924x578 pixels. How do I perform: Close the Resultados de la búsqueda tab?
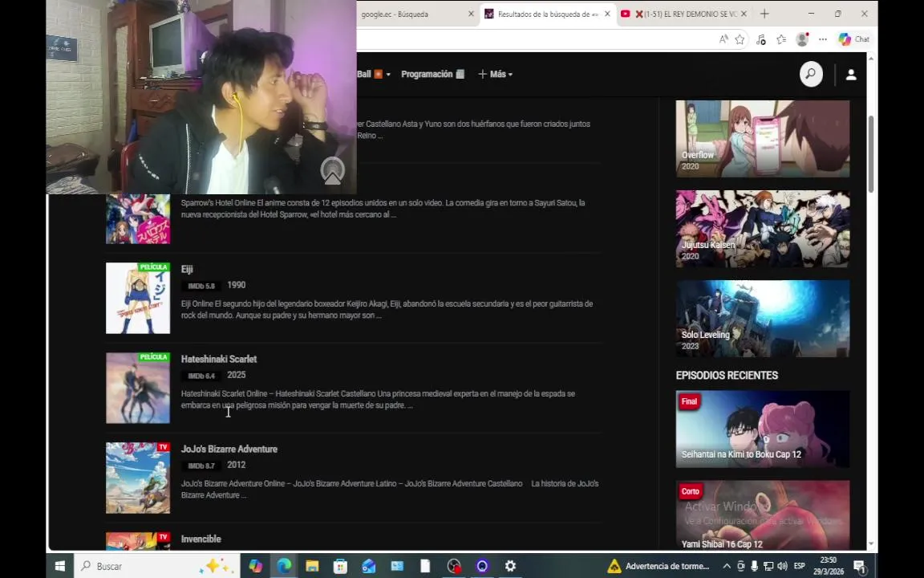coord(607,14)
